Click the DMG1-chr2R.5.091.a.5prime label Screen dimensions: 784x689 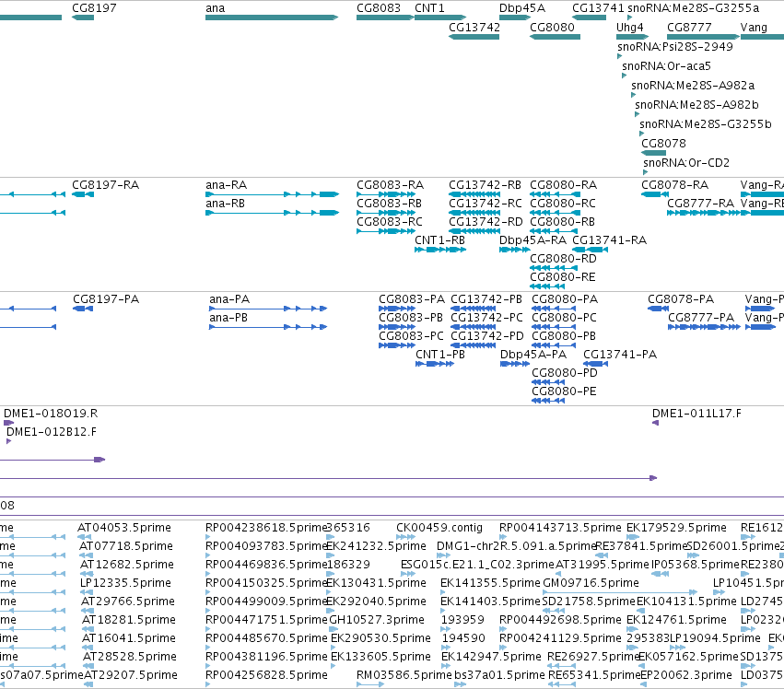(517, 546)
